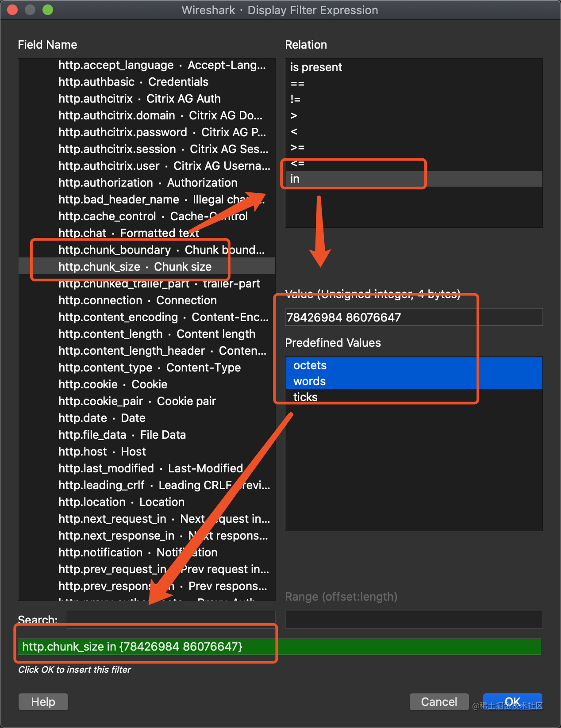Select 'words' predefined value

click(x=414, y=381)
